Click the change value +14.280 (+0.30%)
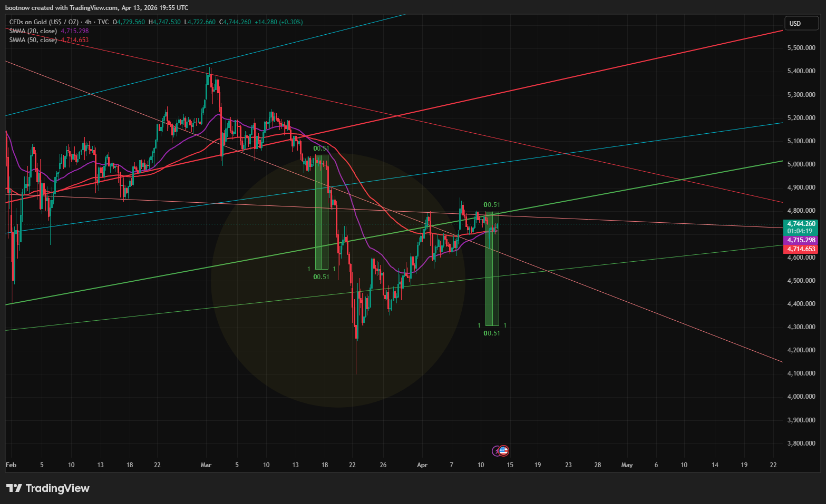This screenshot has height=504, width=826. click(279, 22)
